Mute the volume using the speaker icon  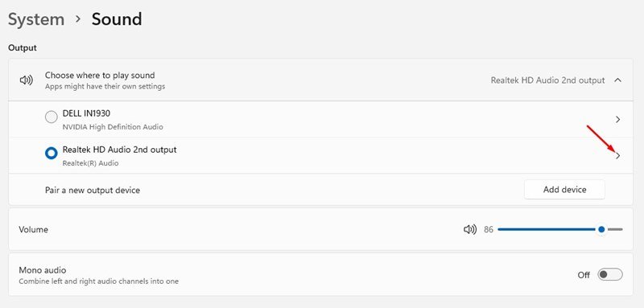tap(470, 230)
